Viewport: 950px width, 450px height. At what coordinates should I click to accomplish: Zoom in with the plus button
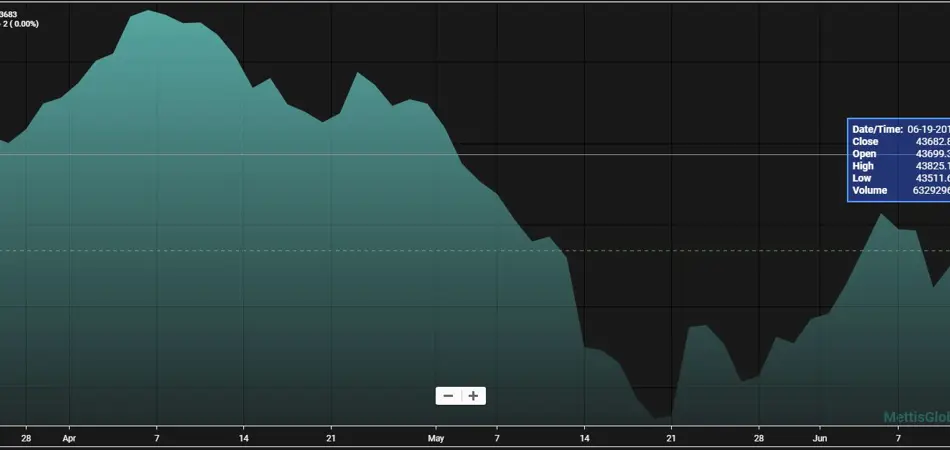pyautogui.click(x=473, y=396)
